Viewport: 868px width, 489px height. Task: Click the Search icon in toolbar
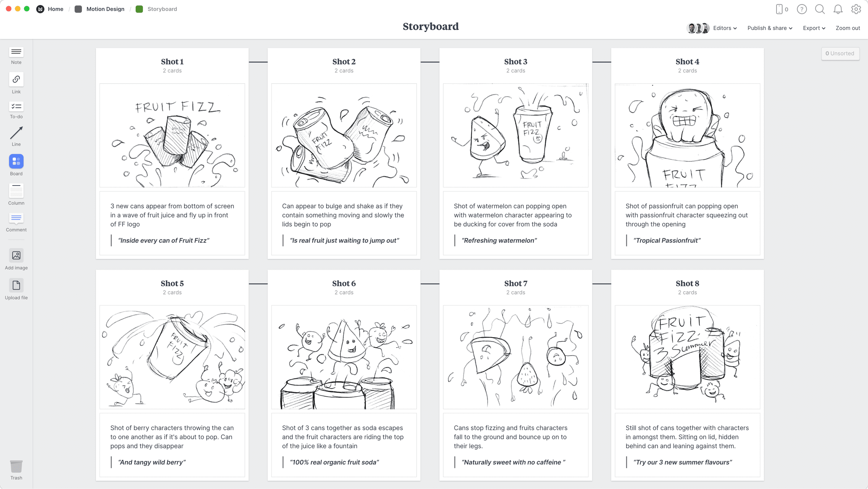[x=820, y=9]
